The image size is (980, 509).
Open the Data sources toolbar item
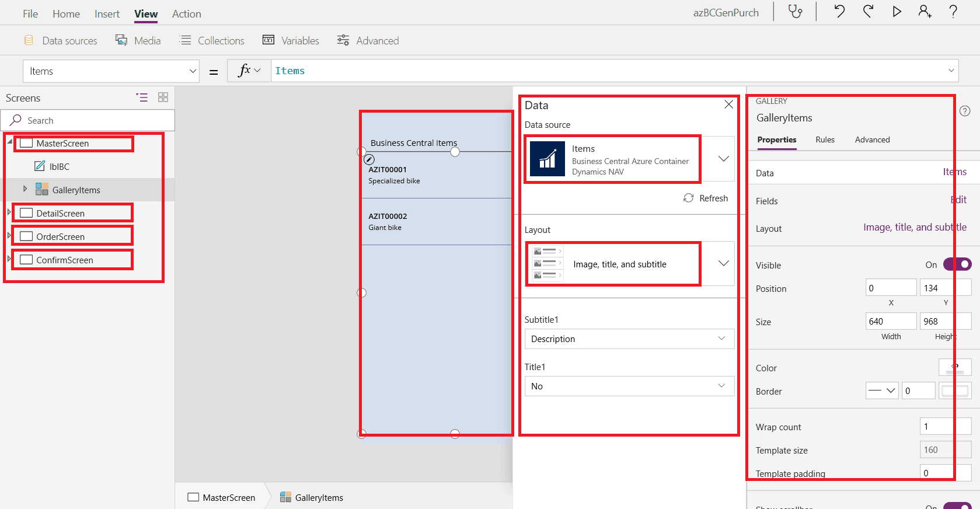tap(61, 40)
